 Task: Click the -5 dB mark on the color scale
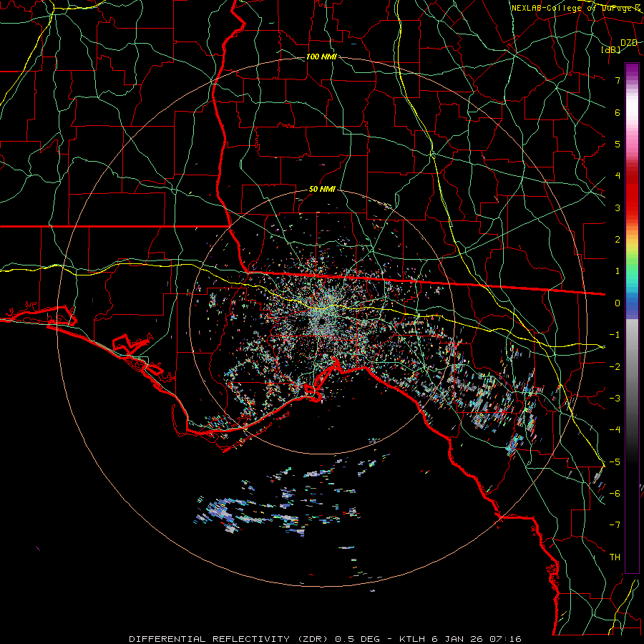coord(615,462)
